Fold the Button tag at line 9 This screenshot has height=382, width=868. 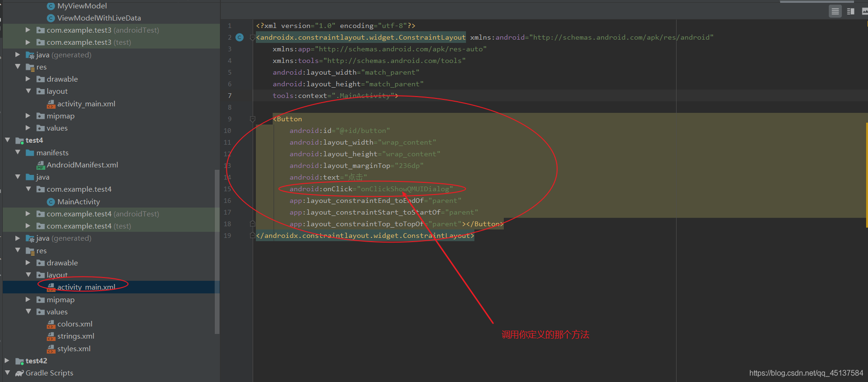(252, 119)
